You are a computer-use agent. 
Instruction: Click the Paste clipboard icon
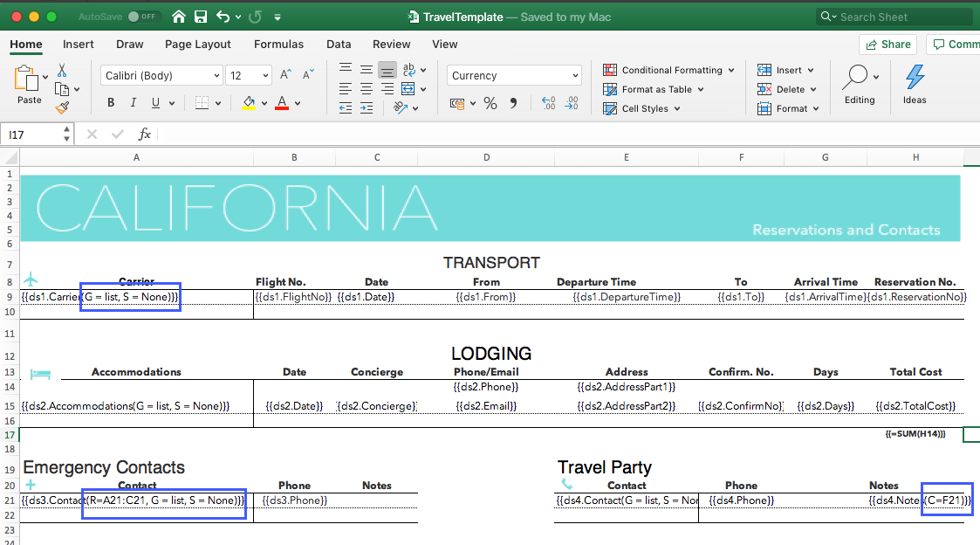(x=26, y=79)
